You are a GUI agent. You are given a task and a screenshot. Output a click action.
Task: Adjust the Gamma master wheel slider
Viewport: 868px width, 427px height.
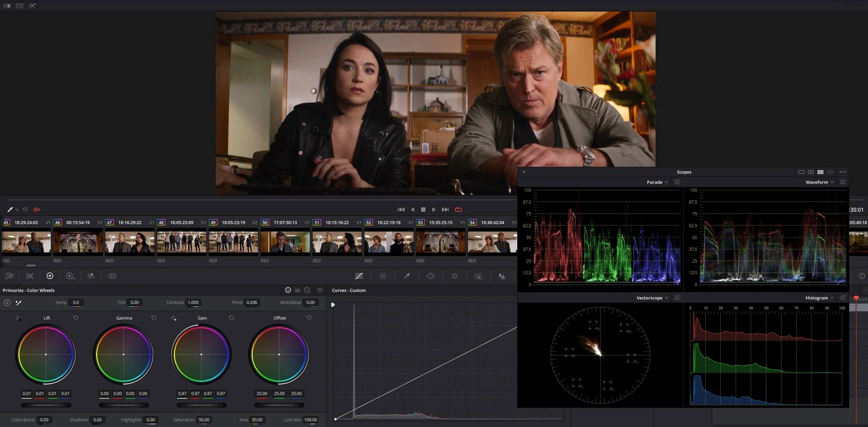pos(124,405)
